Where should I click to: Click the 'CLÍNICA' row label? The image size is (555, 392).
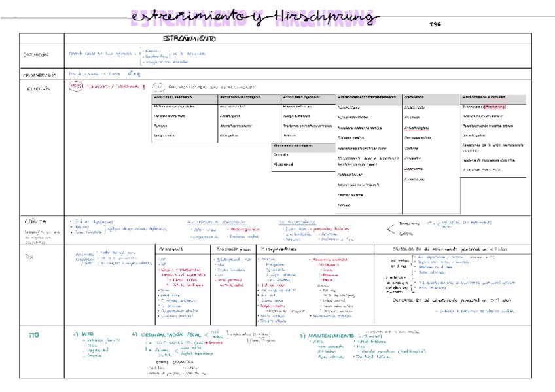pos(35,221)
